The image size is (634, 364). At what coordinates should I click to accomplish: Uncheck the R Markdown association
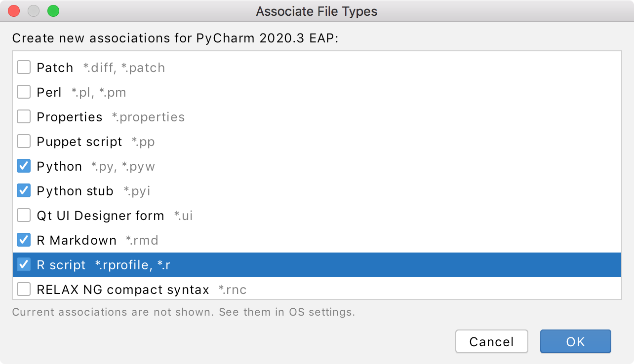click(23, 240)
